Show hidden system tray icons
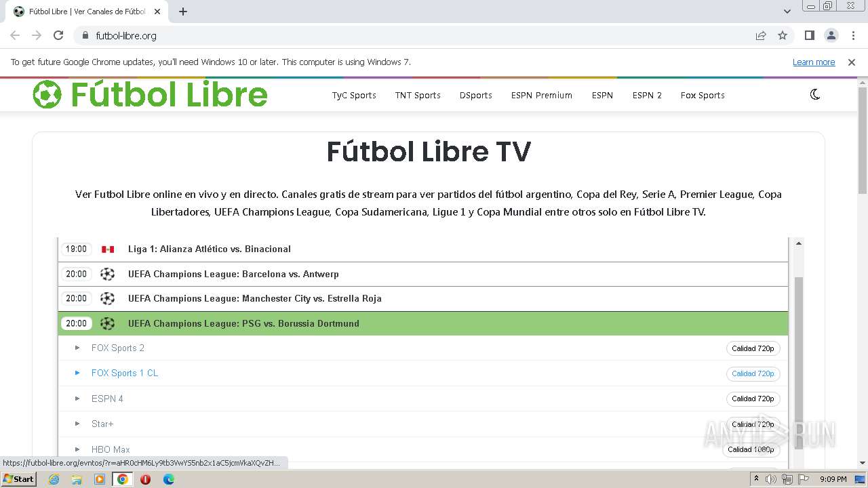The image size is (868, 488). [756, 479]
